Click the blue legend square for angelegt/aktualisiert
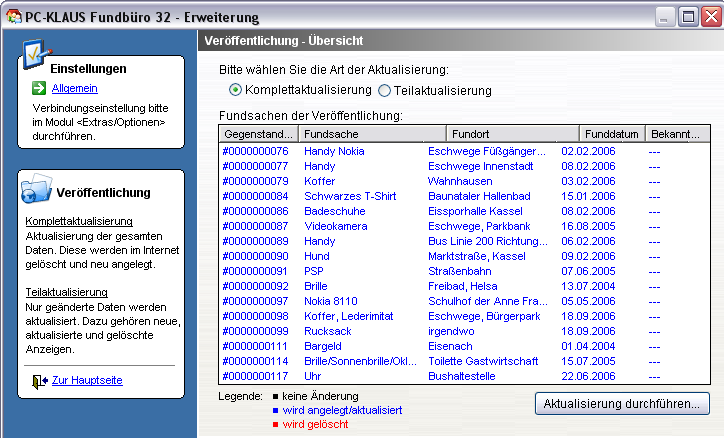 [277, 411]
